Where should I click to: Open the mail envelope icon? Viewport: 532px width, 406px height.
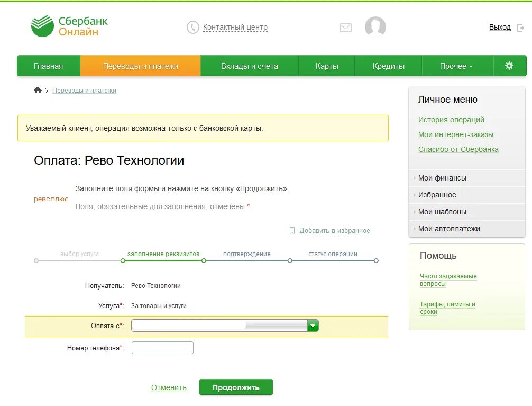coord(345,28)
